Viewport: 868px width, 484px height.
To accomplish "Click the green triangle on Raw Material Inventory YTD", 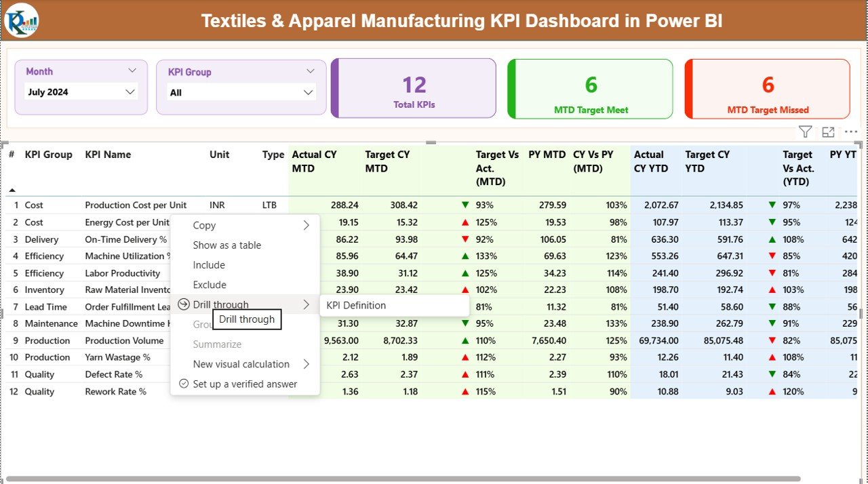I will click(x=772, y=289).
